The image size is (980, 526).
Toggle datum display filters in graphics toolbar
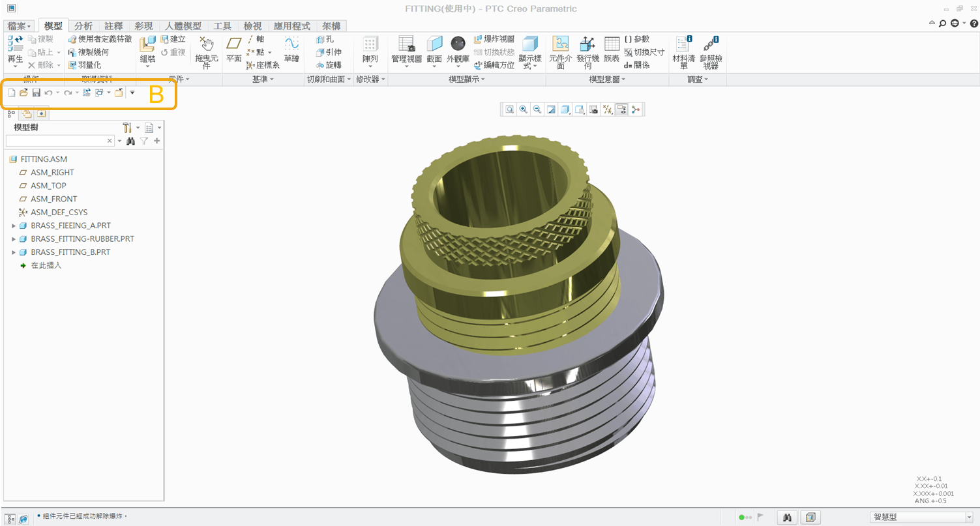[x=607, y=110]
